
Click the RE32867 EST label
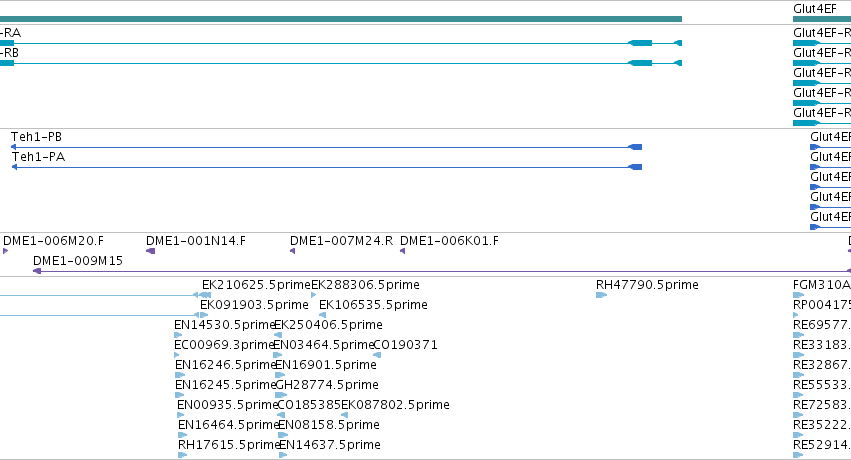click(822, 365)
